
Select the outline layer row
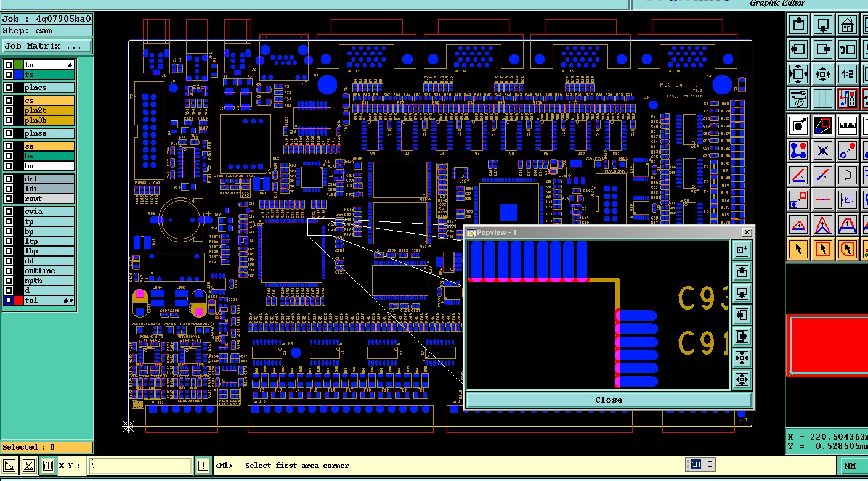tap(49, 271)
